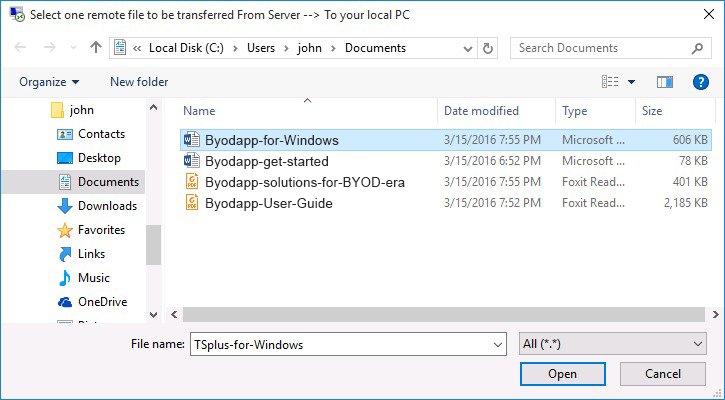Open the address bar history dropdown
The height and width of the screenshot is (400, 725).
point(467,49)
